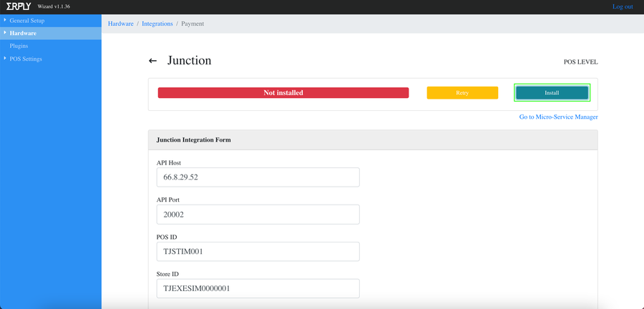Expand the POS Settings arrow
This screenshot has height=309, width=644.
click(4, 59)
